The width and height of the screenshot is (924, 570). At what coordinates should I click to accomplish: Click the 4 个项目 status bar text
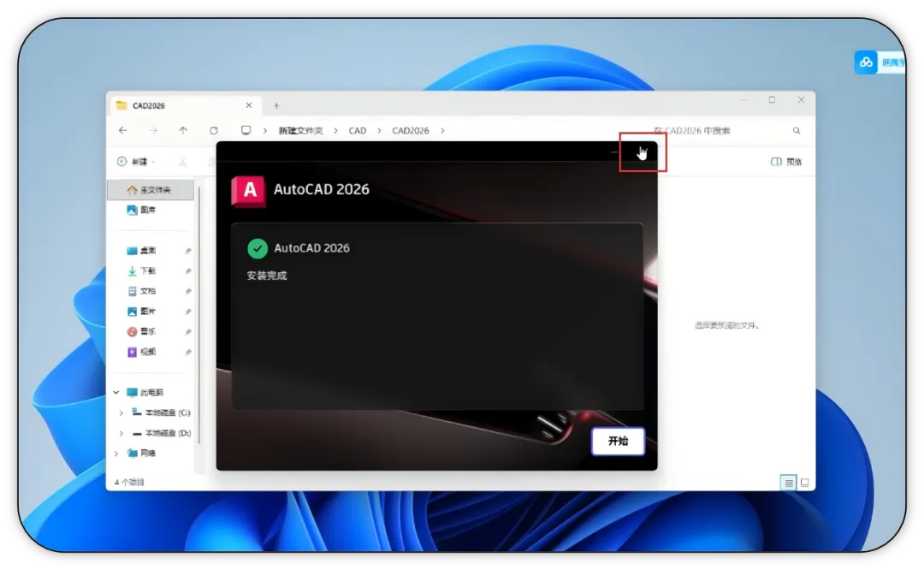click(129, 482)
